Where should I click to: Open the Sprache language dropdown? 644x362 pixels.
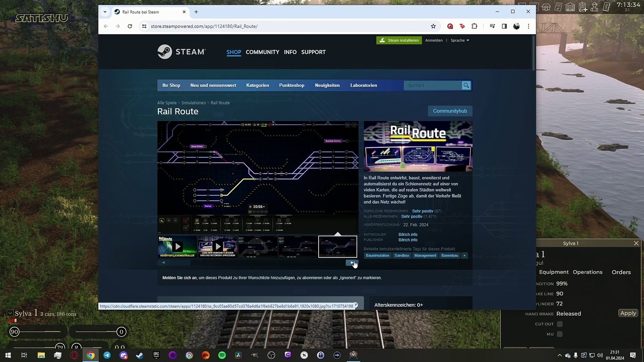(460, 40)
